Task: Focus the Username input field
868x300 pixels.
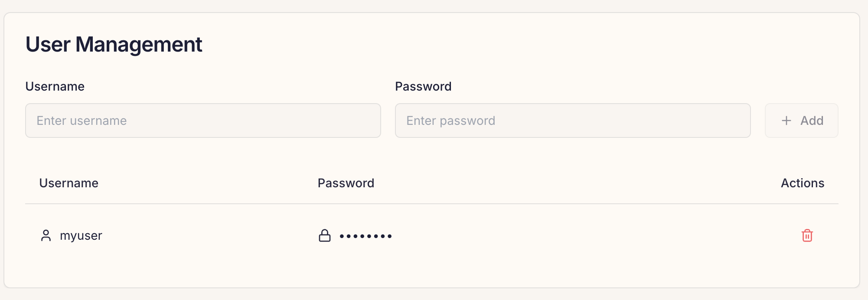Action: [203, 121]
